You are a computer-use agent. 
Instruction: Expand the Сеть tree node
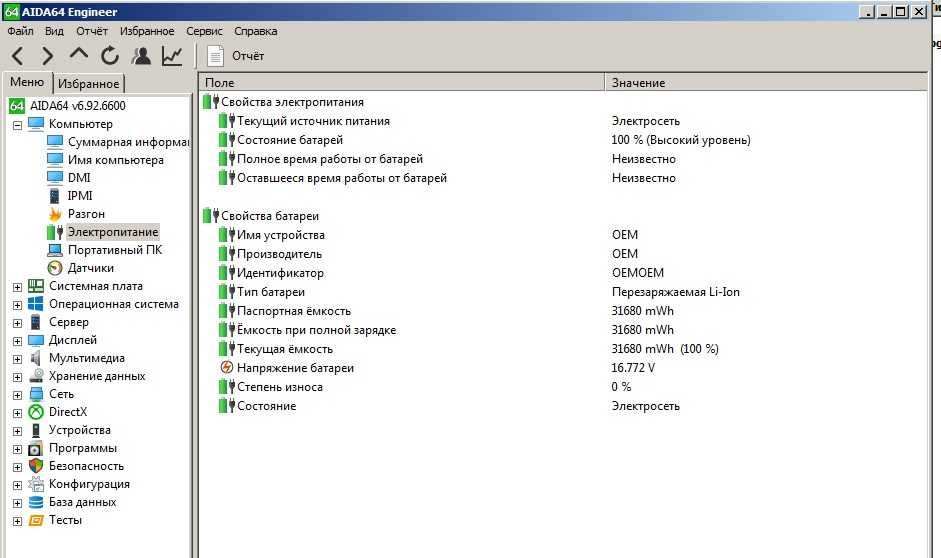17,395
